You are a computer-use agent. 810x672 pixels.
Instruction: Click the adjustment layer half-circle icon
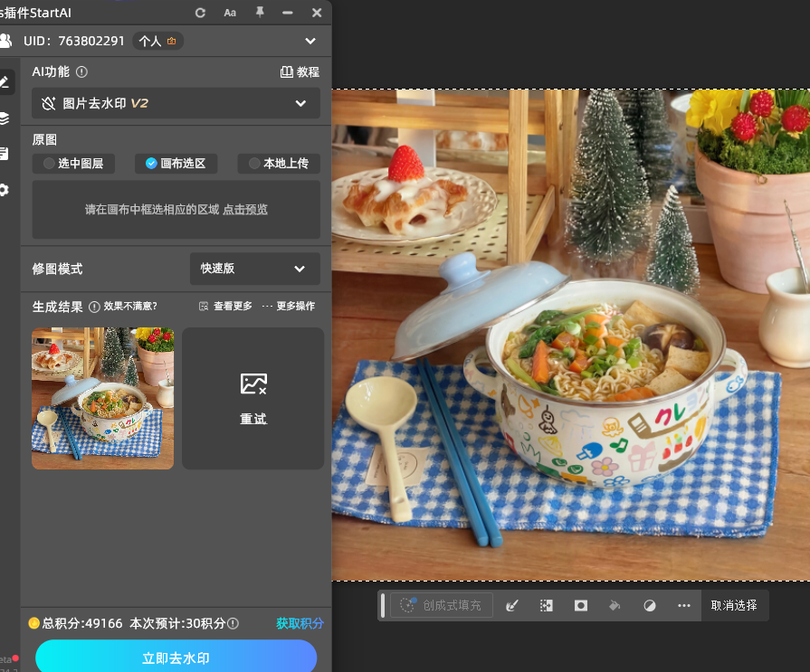coord(649,605)
